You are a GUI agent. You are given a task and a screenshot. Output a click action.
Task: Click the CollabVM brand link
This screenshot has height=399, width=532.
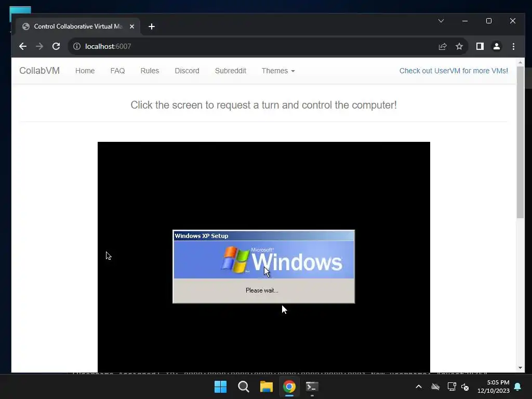[x=39, y=71]
